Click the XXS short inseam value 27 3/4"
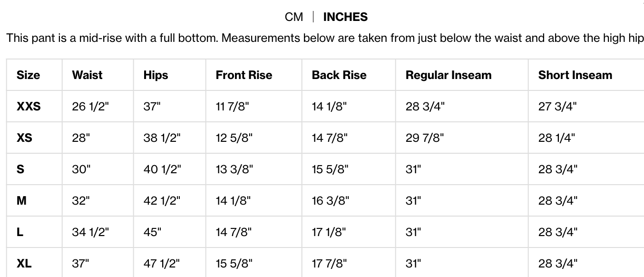Viewport: 644px width, 277px height. pyautogui.click(x=557, y=107)
